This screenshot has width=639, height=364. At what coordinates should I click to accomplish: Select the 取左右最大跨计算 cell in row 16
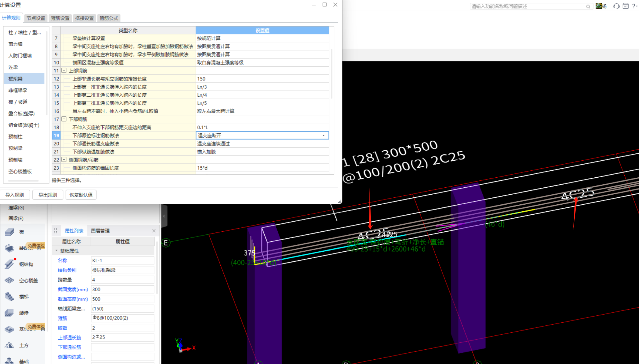[262, 111]
